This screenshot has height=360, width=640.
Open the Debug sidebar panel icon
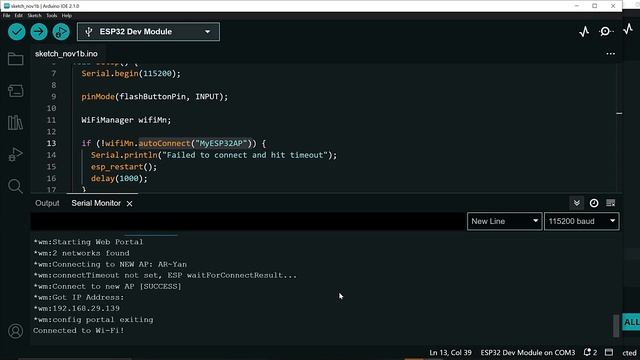16,155
